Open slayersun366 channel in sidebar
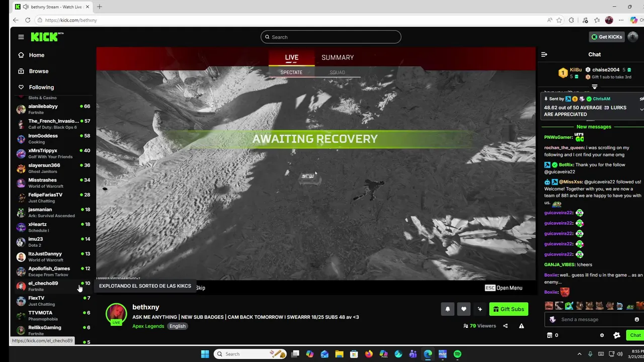 tap(53, 168)
